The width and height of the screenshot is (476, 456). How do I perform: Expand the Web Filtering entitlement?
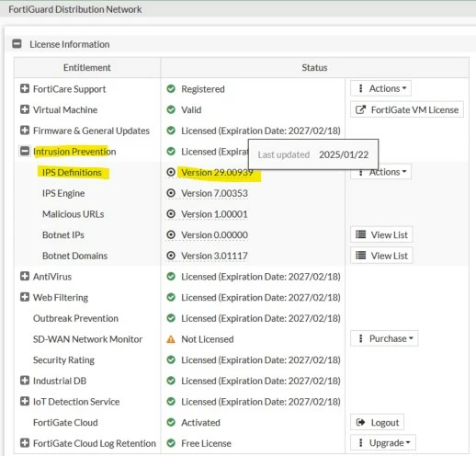tap(25, 297)
